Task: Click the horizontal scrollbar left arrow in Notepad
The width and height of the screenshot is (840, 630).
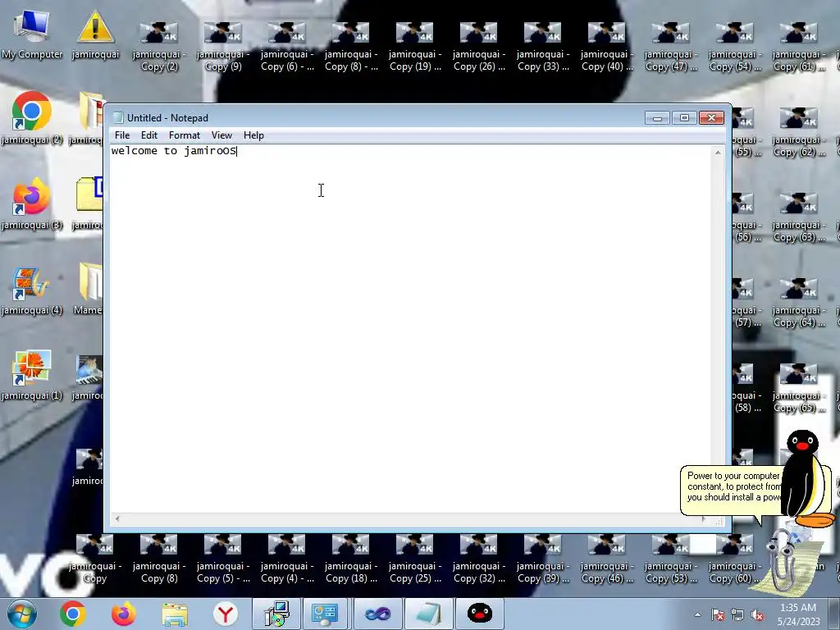Action: click(x=117, y=518)
